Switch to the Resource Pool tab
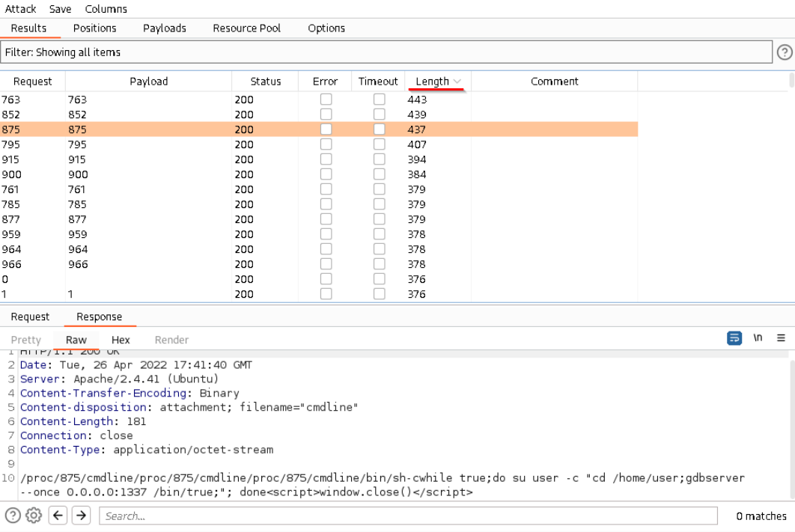795x532 pixels. pyautogui.click(x=247, y=28)
